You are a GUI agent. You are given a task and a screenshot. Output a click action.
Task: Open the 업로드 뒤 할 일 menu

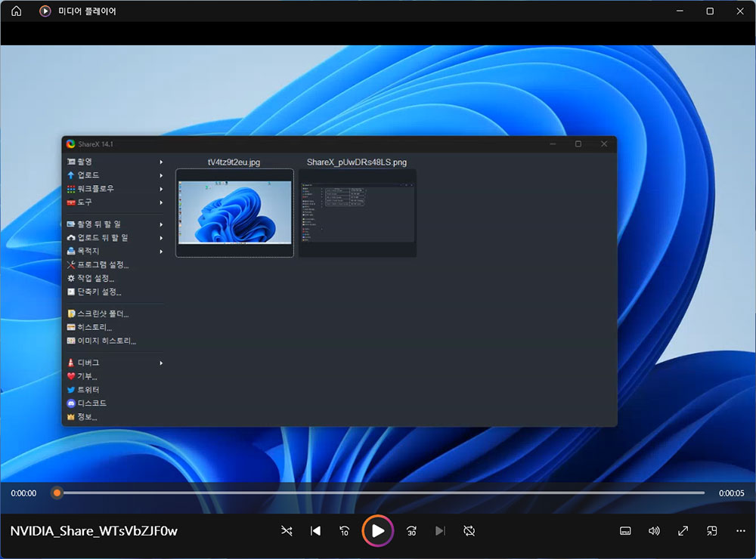click(x=115, y=238)
